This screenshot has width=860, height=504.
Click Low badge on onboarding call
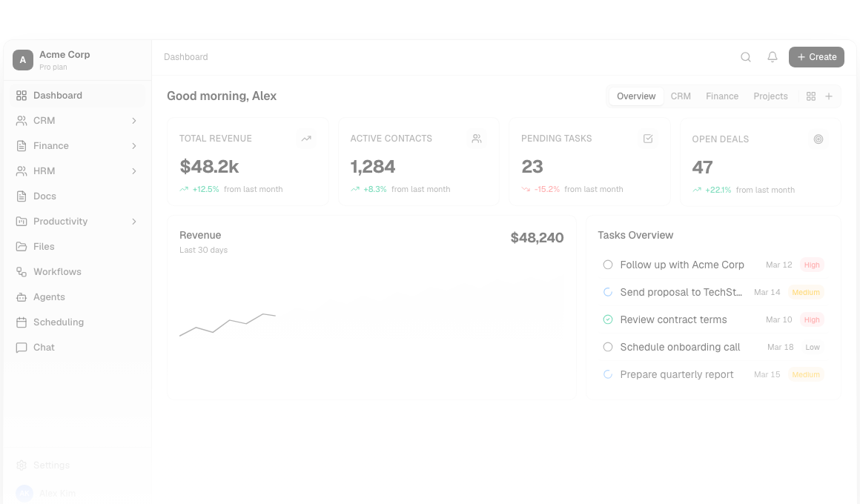coord(813,347)
